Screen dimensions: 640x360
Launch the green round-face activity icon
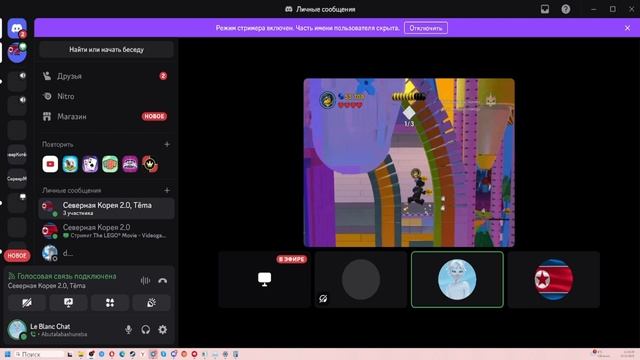click(110, 164)
